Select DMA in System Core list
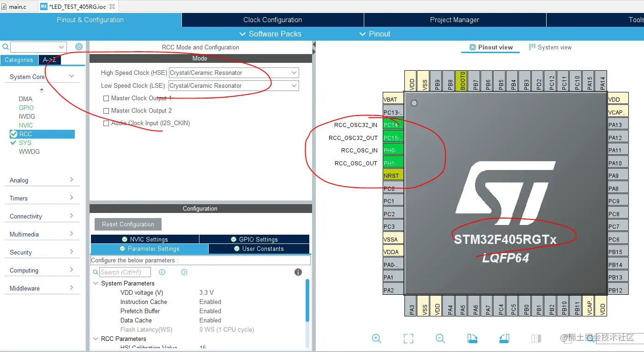The image size is (644, 352). (x=26, y=99)
